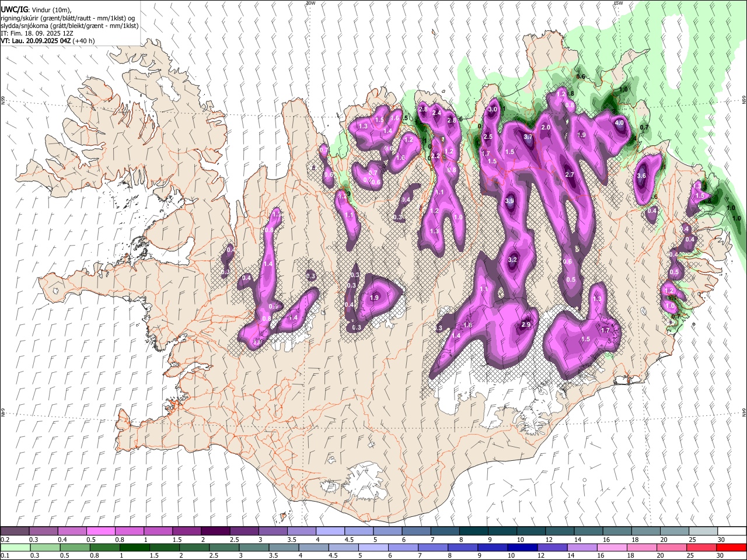Click the purple bottom-row swatch labeled 12
This screenshot has height=560, width=747.
click(551, 547)
